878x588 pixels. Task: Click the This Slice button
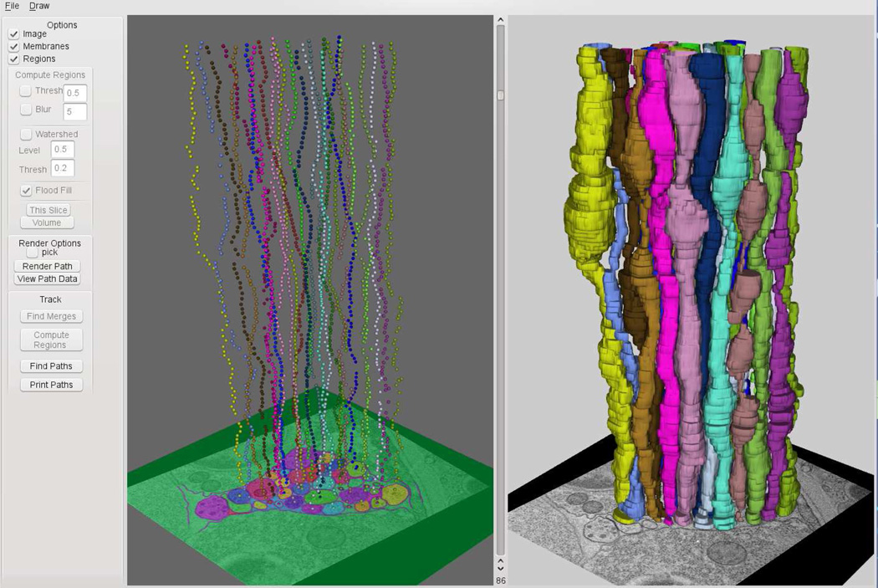point(48,210)
